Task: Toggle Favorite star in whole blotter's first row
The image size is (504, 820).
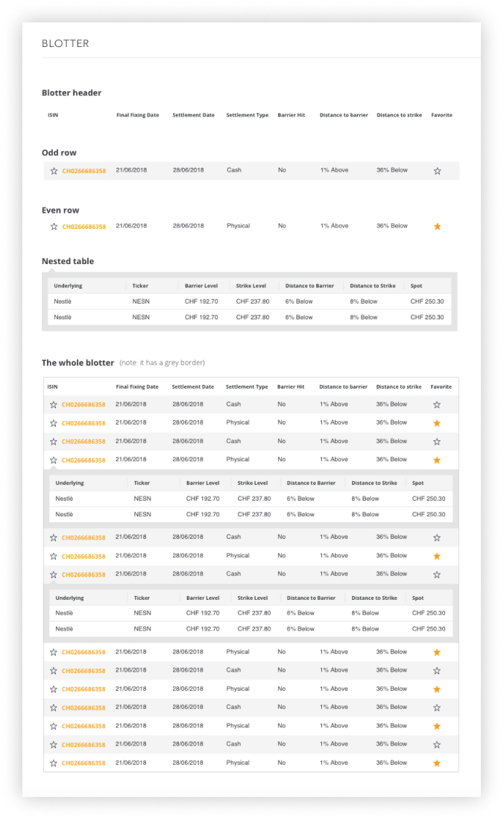Action: 437,404
